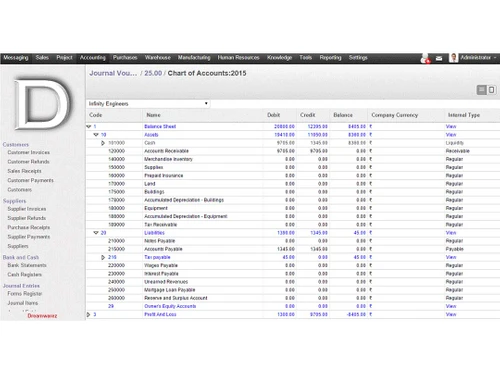
Task: Open the Project menu
Action: pyautogui.click(x=64, y=58)
